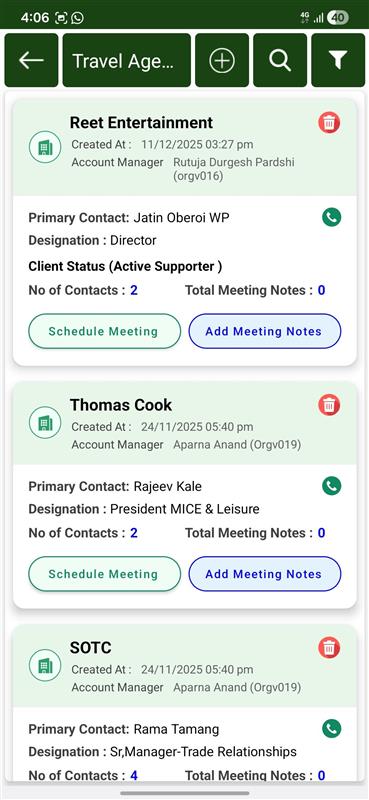Click SOTC building icon
369x800 pixels.
pos(45,665)
